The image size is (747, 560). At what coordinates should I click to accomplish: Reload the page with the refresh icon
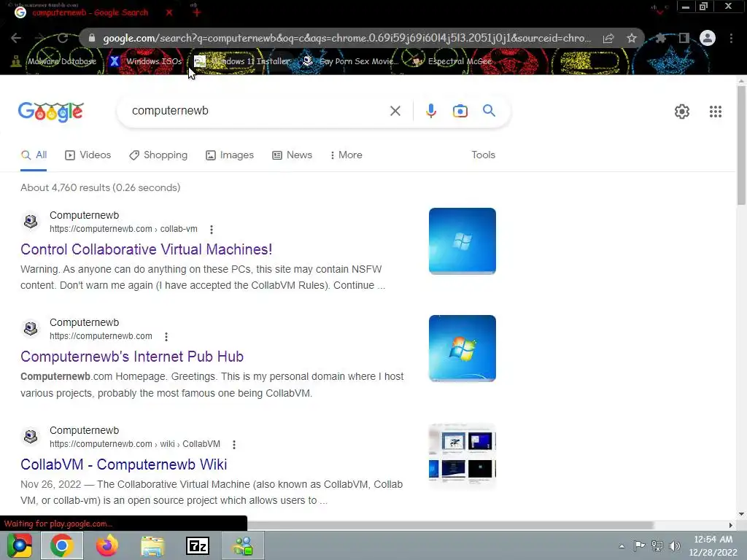tap(63, 38)
